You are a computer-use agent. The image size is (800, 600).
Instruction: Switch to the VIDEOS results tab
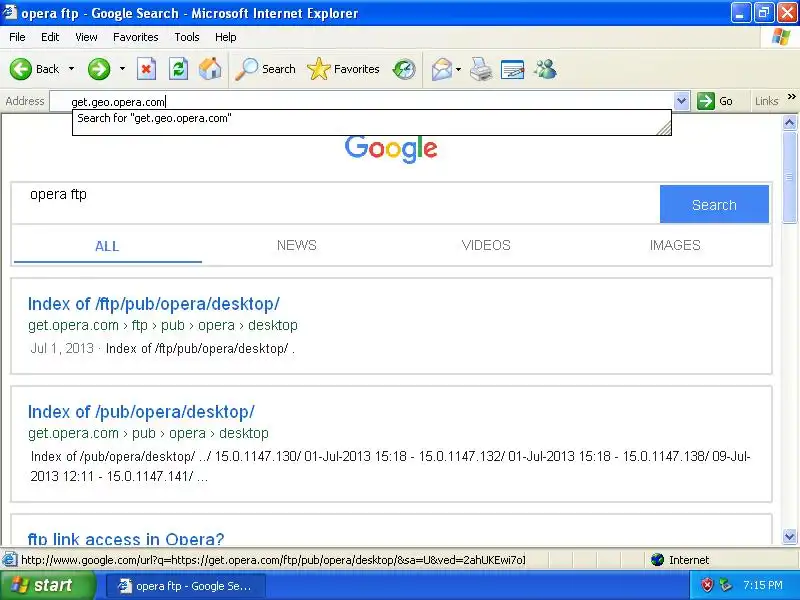coord(486,245)
